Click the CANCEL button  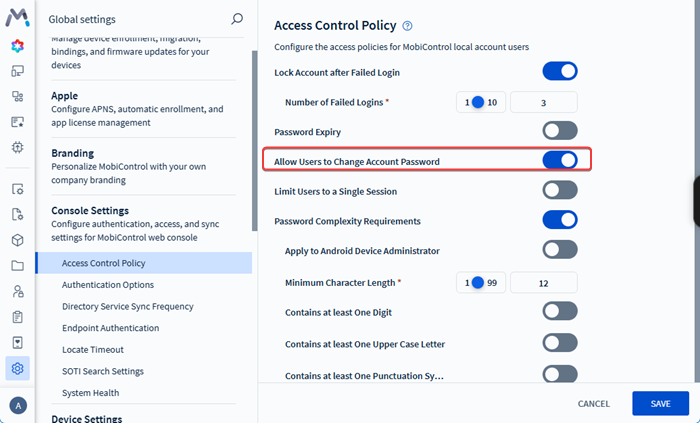(594, 404)
